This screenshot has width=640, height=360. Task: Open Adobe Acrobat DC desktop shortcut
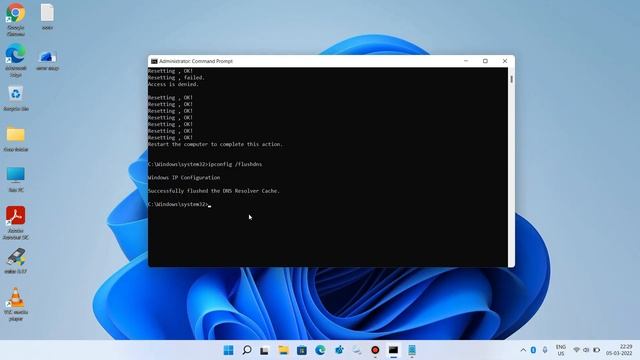(16, 223)
